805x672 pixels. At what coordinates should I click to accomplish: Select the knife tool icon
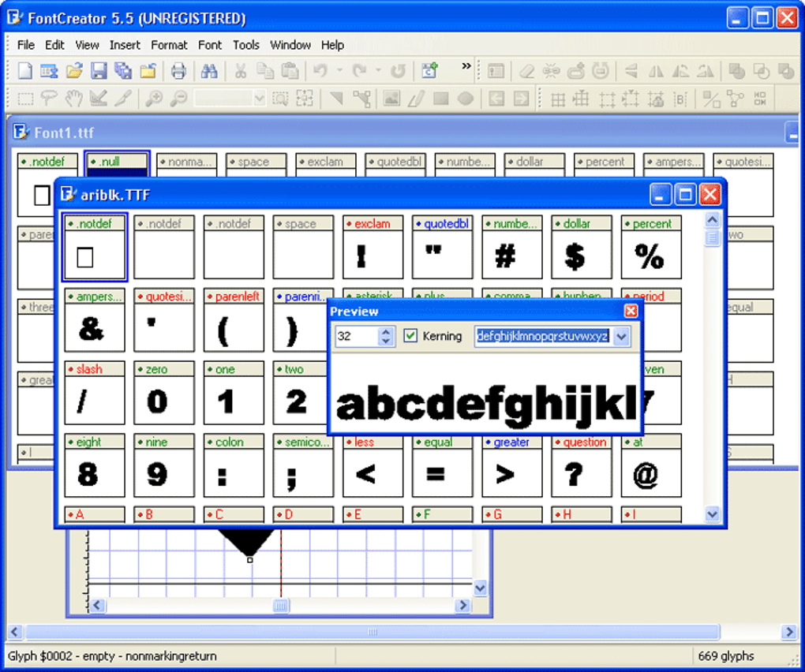pyautogui.click(x=123, y=98)
